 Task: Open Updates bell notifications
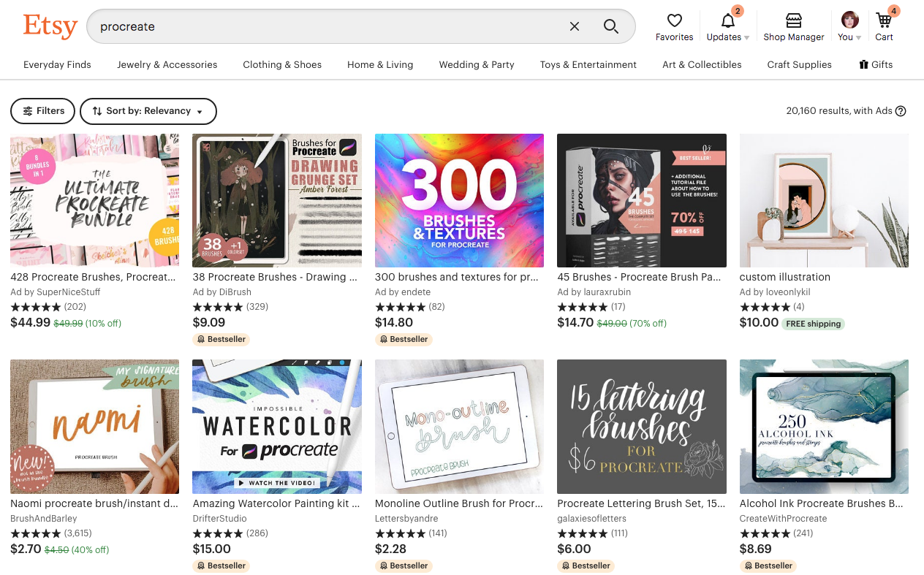(728, 27)
